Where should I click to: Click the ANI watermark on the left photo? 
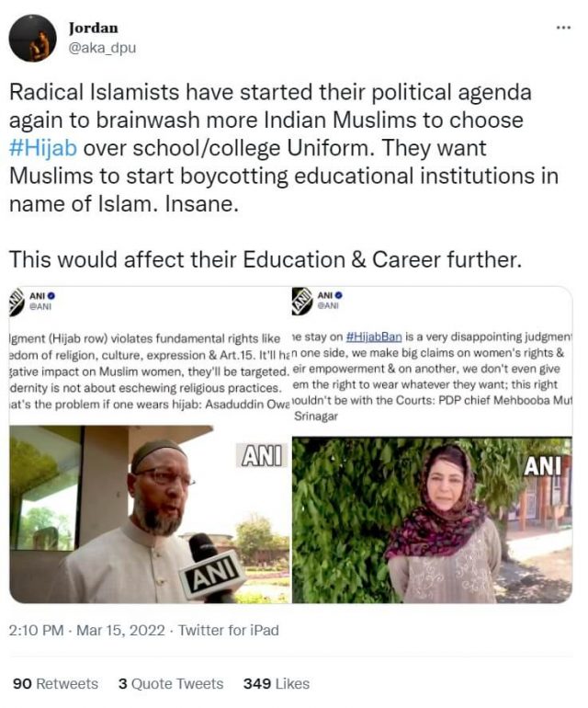pyautogui.click(x=261, y=455)
